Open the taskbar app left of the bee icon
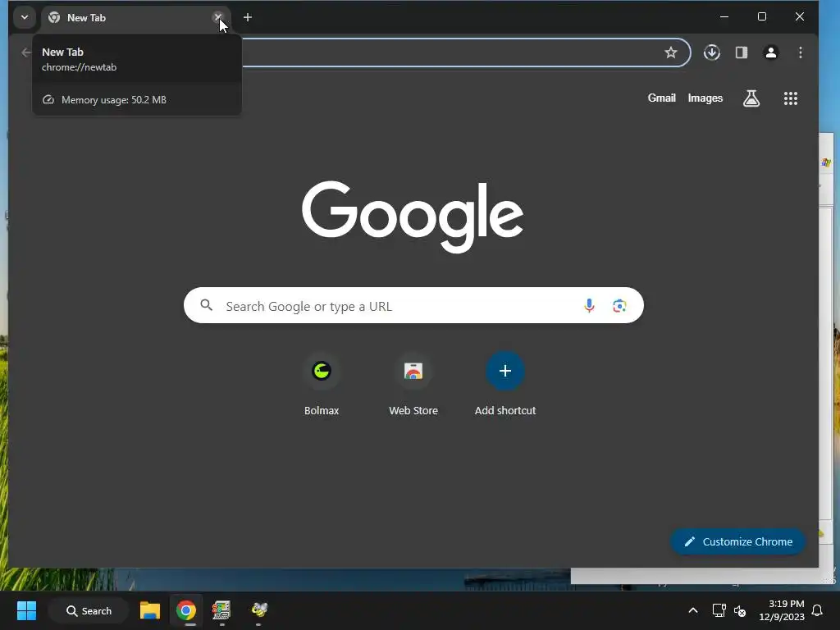 click(x=221, y=610)
